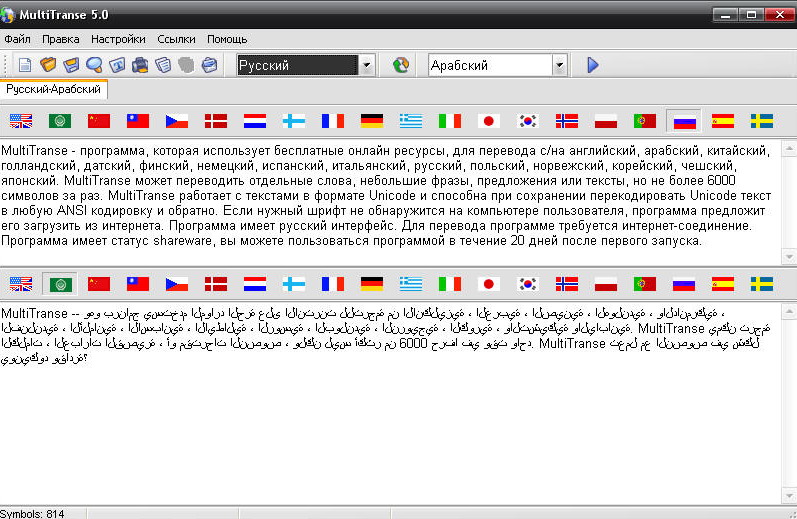Click highlighted Arabic flag in lower row
Image resolution: width=797 pixels, height=519 pixels.
[60, 284]
